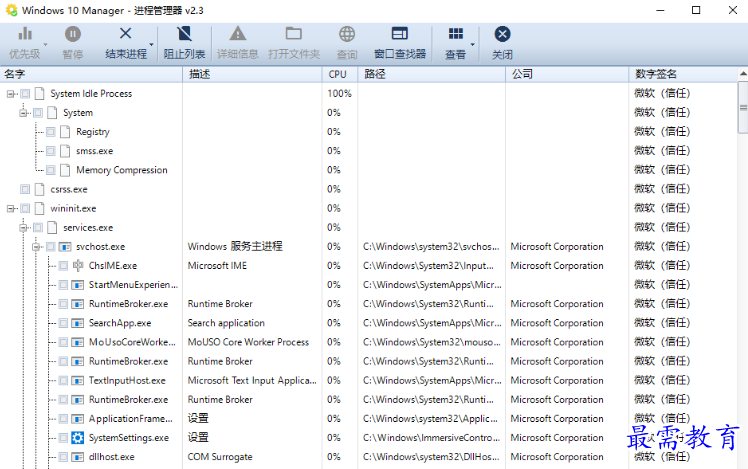Sort by the 数字签名 column header
The height and width of the screenshot is (469, 748).
coord(683,74)
